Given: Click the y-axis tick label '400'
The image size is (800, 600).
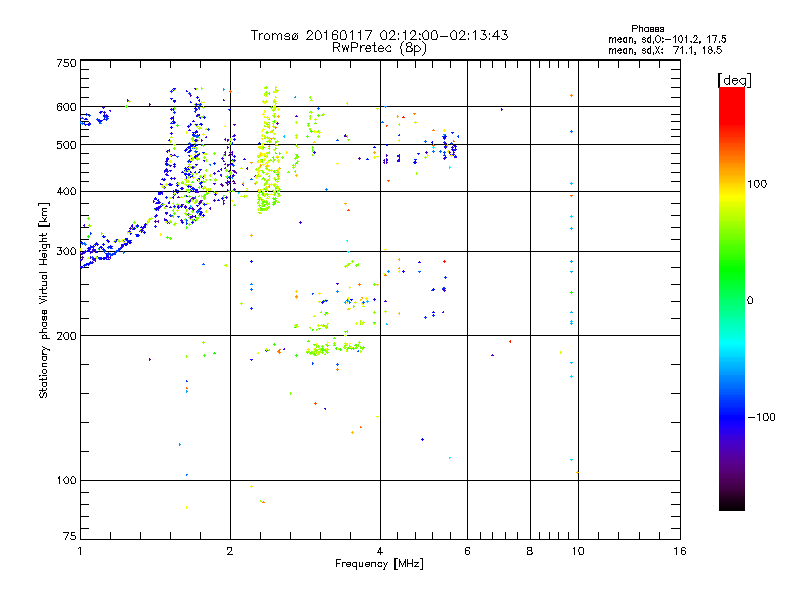Looking at the screenshot, I should 66,192.
